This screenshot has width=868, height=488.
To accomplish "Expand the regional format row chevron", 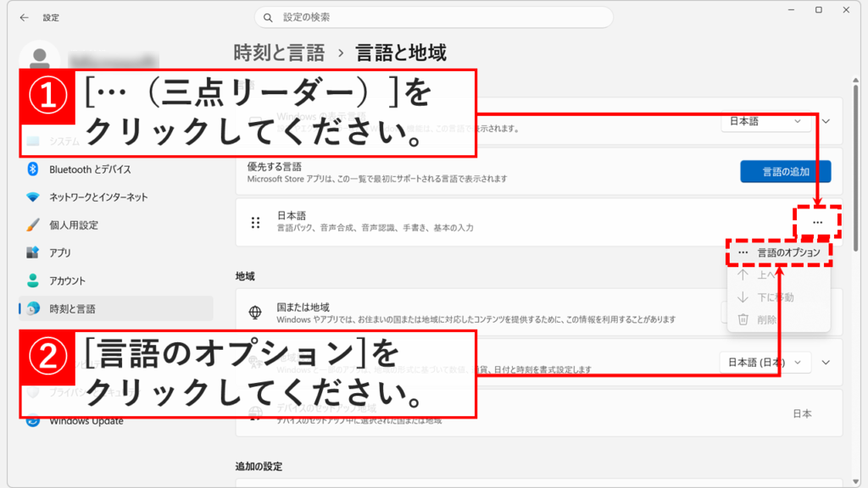I will (x=826, y=363).
